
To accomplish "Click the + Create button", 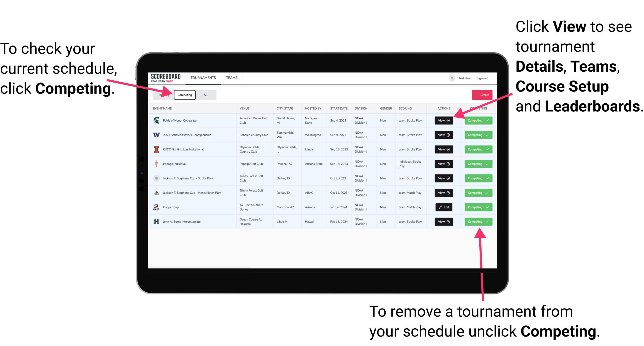I will pyautogui.click(x=481, y=94).
